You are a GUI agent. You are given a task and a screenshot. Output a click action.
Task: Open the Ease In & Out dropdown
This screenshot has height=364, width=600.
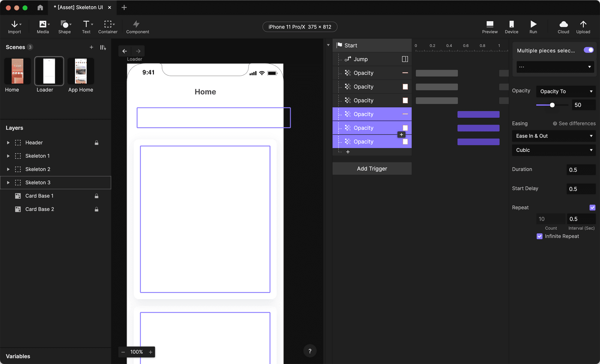point(554,136)
